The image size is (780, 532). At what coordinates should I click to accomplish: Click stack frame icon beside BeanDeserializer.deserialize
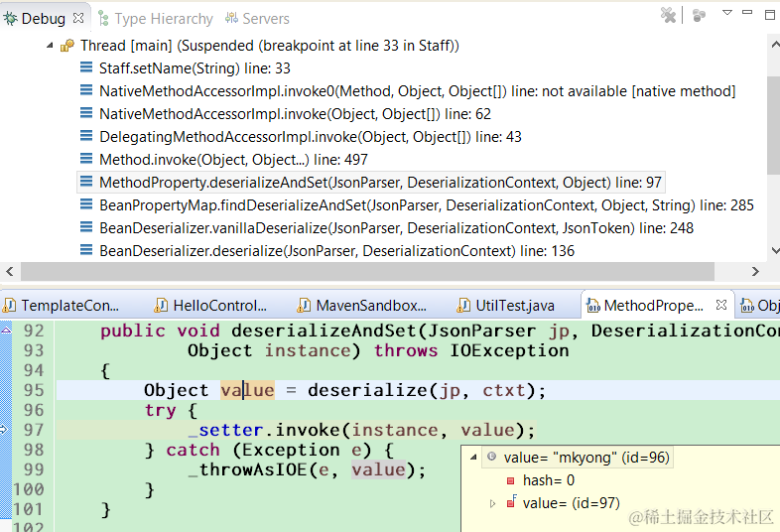(86, 250)
